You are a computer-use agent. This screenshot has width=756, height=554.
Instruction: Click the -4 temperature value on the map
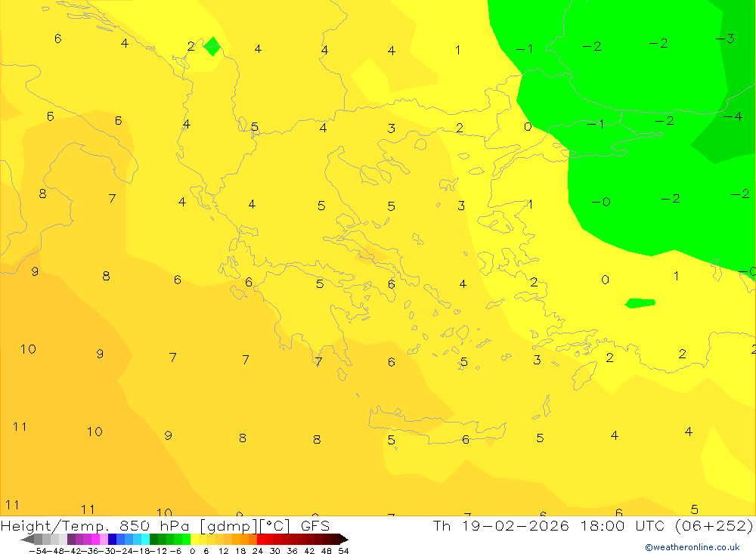tap(733, 116)
